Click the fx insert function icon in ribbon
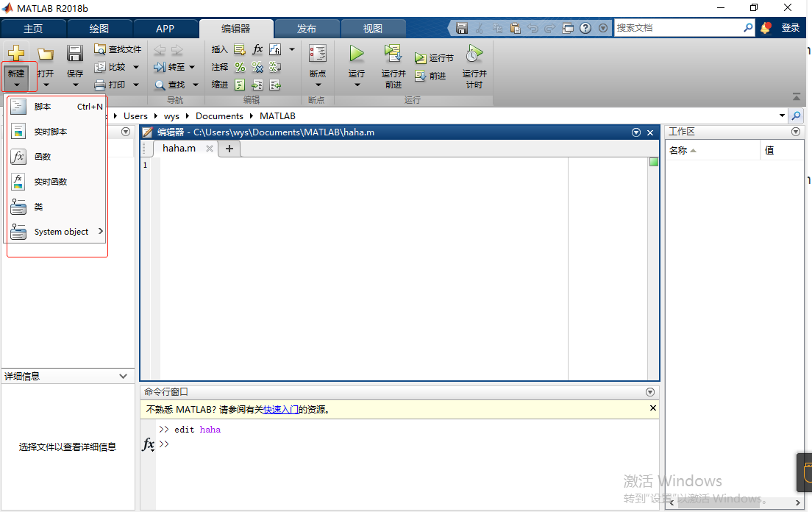The image size is (812, 512). point(257,49)
